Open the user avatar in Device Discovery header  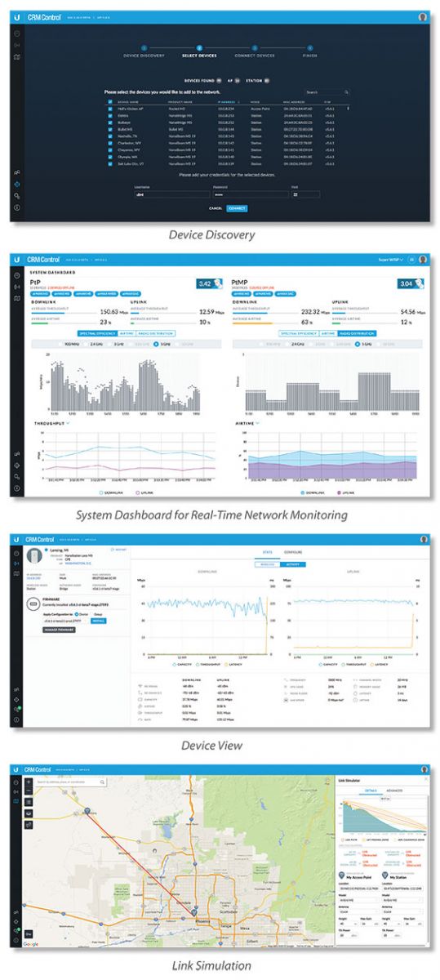pyautogui.click(x=423, y=16)
